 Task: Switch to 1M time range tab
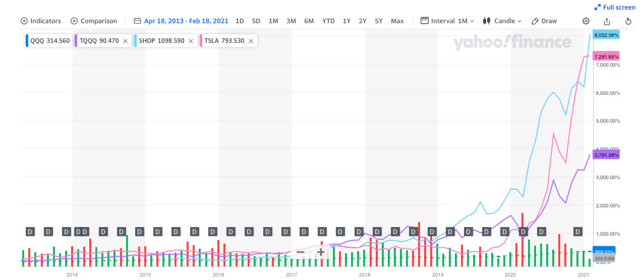273,21
